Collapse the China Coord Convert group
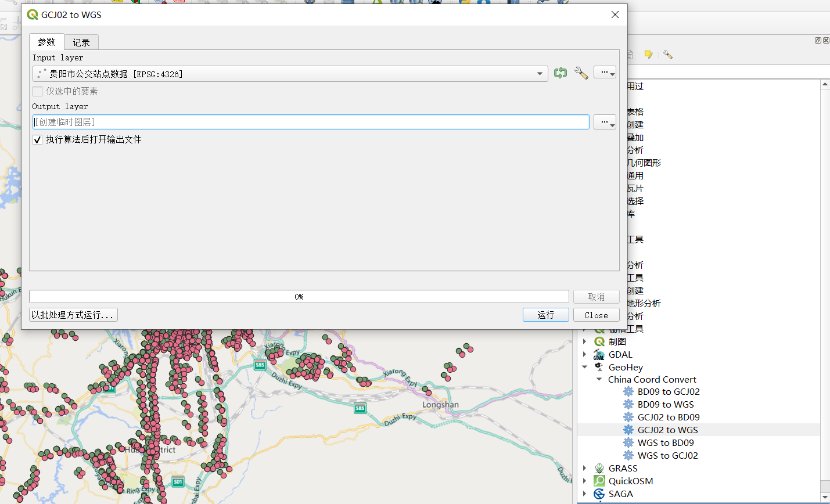This screenshot has width=830, height=504. tap(599, 379)
